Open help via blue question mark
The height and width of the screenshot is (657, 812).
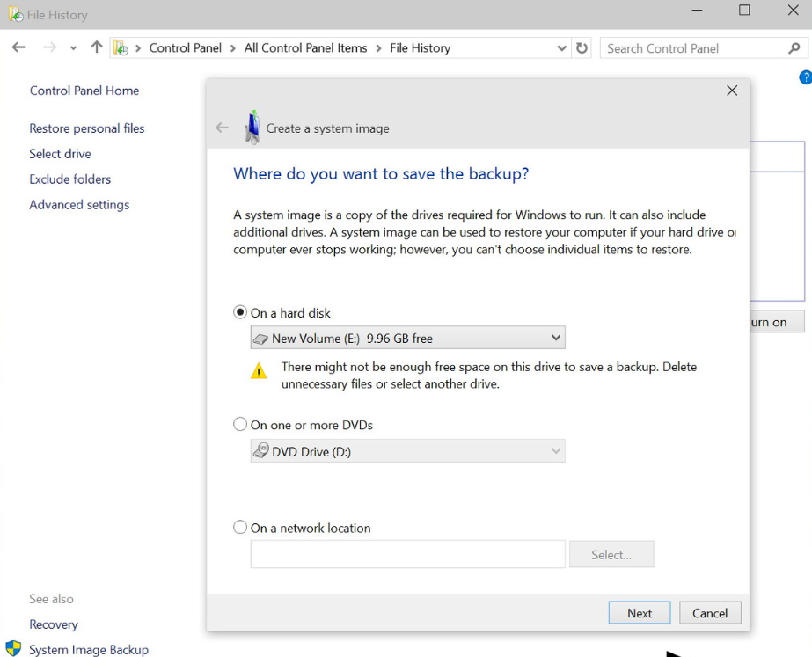(805, 78)
